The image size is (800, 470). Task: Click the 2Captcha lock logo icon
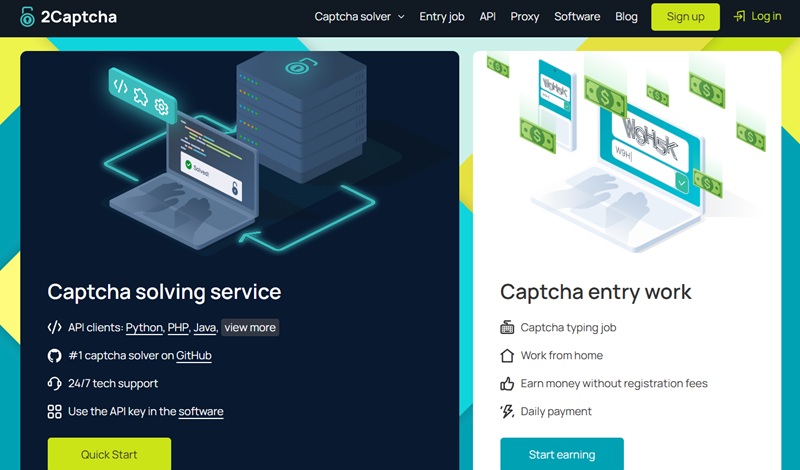[x=27, y=17]
